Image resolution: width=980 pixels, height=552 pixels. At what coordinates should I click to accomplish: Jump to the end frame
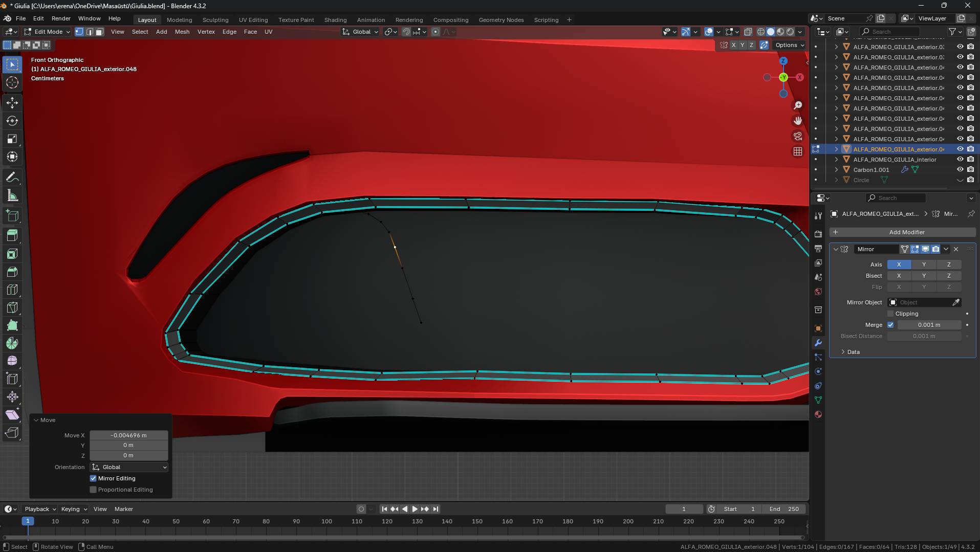point(435,509)
